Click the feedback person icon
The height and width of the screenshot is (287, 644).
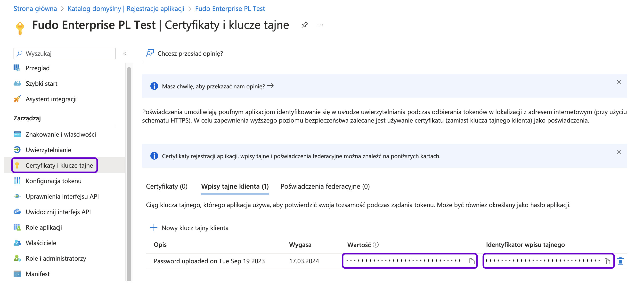pyautogui.click(x=150, y=53)
